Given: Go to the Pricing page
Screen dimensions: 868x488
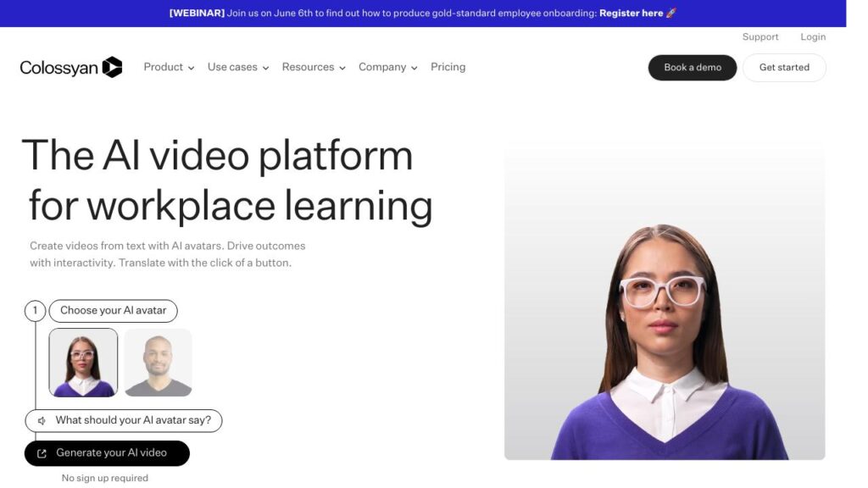Looking at the screenshot, I should click(448, 68).
